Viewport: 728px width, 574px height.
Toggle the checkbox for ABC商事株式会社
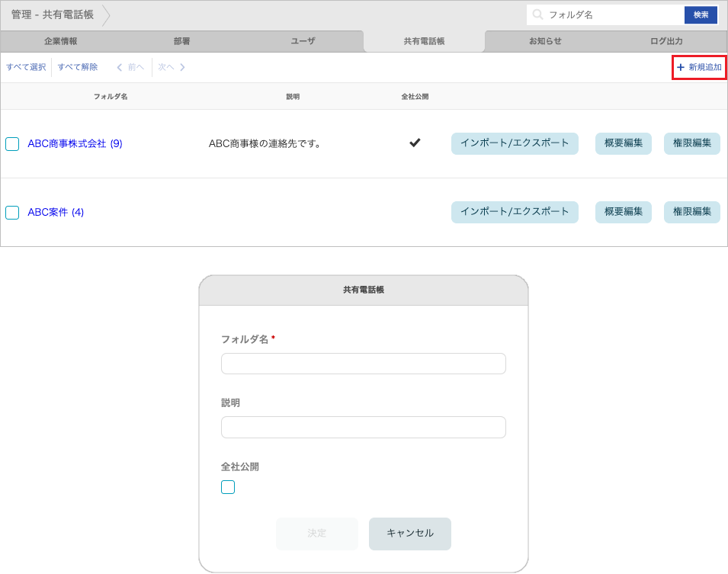coord(11,143)
